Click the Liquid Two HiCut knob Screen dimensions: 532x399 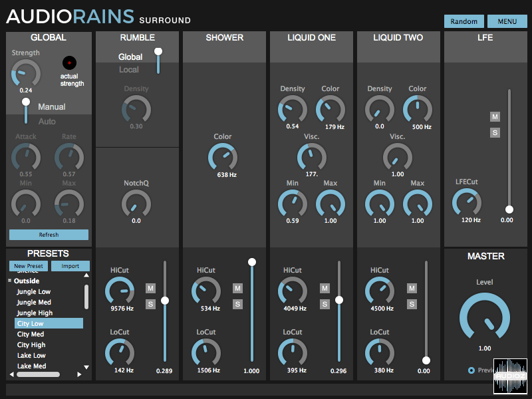(x=380, y=291)
